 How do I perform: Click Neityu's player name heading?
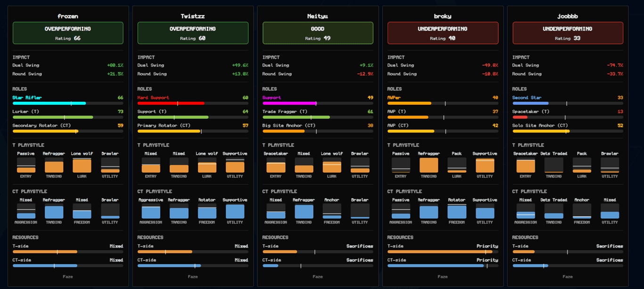[318, 16]
